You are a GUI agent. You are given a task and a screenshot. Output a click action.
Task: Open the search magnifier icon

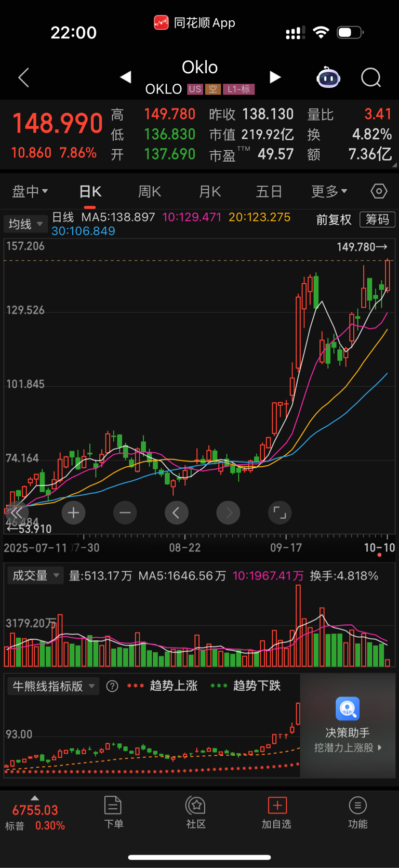tap(371, 78)
